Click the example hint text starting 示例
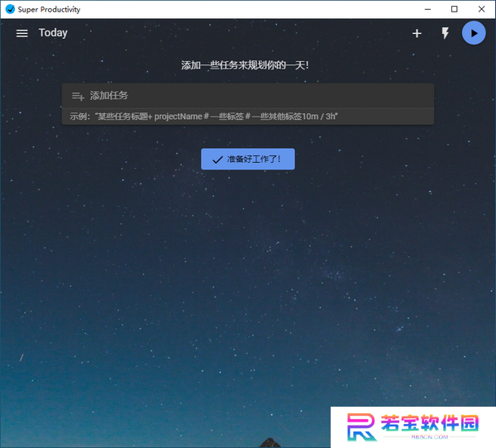The width and height of the screenshot is (496, 448). pos(203,117)
